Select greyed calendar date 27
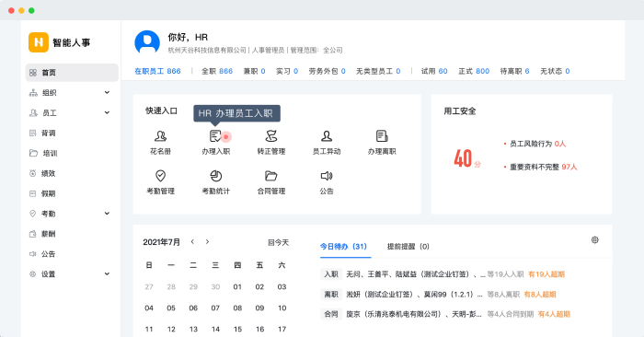 pos(149,287)
